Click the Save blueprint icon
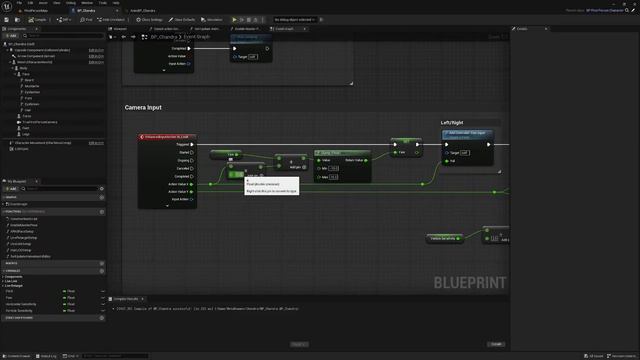640x360 pixels. (7, 20)
